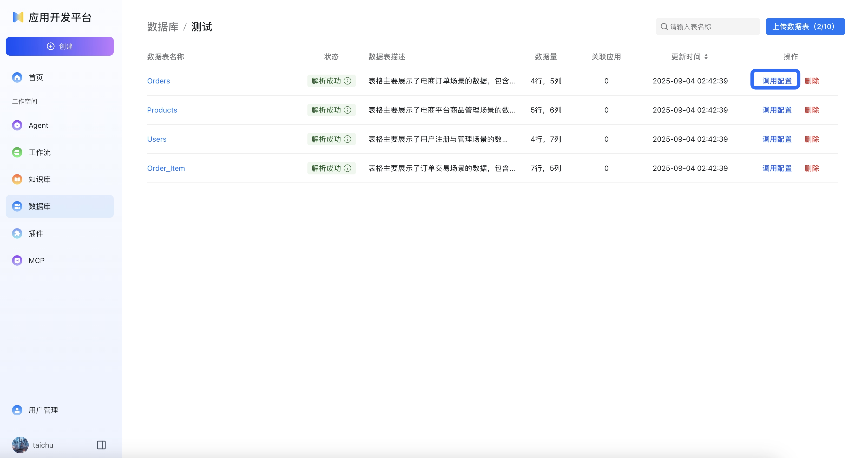Image resolution: width=868 pixels, height=458 pixels.
Task: Click inside the 请输入表名称 search field
Action: (708, 26)
